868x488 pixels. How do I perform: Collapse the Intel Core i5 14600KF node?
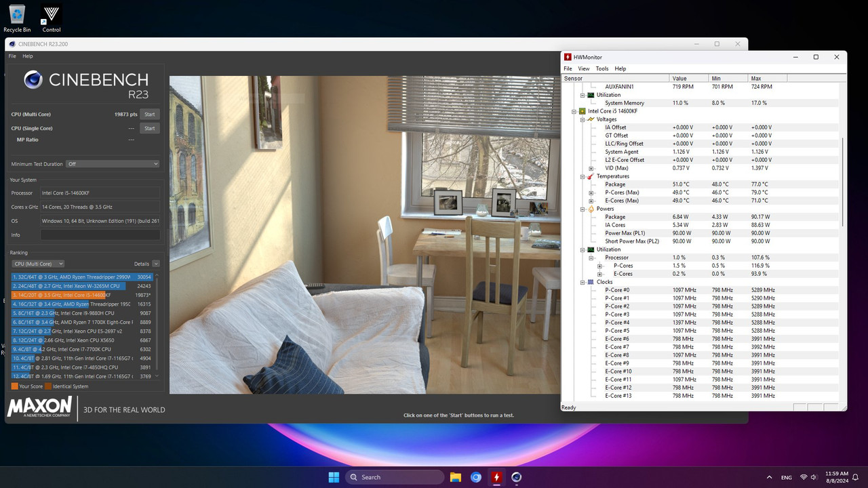[574, 111]
